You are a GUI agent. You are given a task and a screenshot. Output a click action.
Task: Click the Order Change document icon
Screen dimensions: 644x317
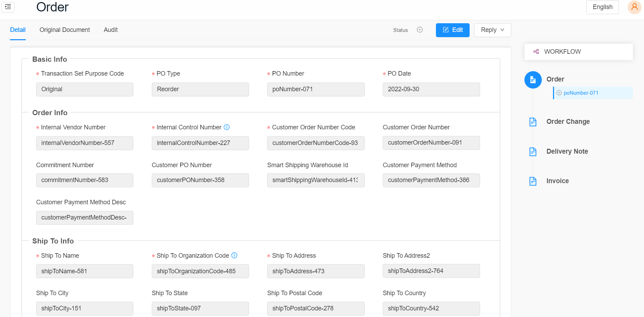point(533,122)
